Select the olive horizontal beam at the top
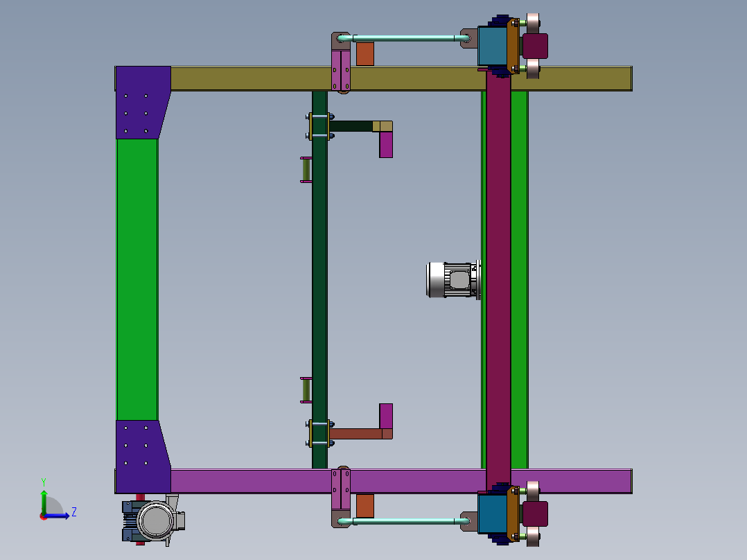This screenshot has height=560, width=747. [401, 78]
